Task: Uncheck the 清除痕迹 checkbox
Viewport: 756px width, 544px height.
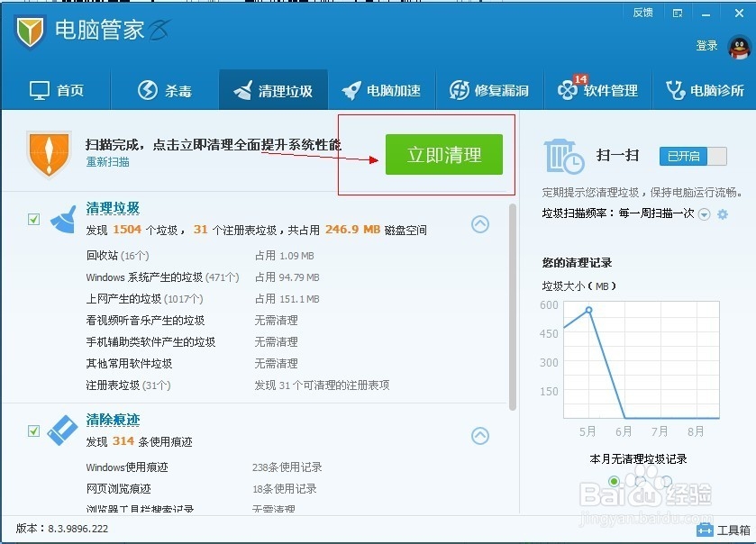Action: click(x=33, y=430)
